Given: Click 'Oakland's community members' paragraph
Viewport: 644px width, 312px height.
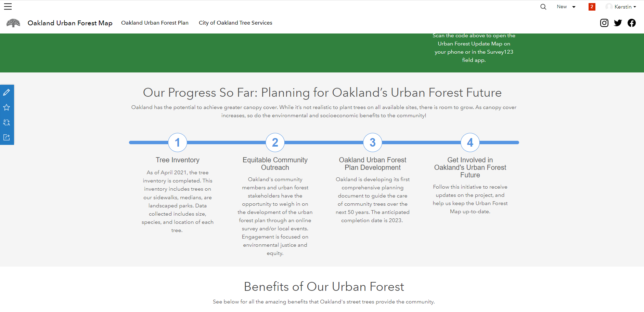Looking at the screenshot, I should pos(275,216).
